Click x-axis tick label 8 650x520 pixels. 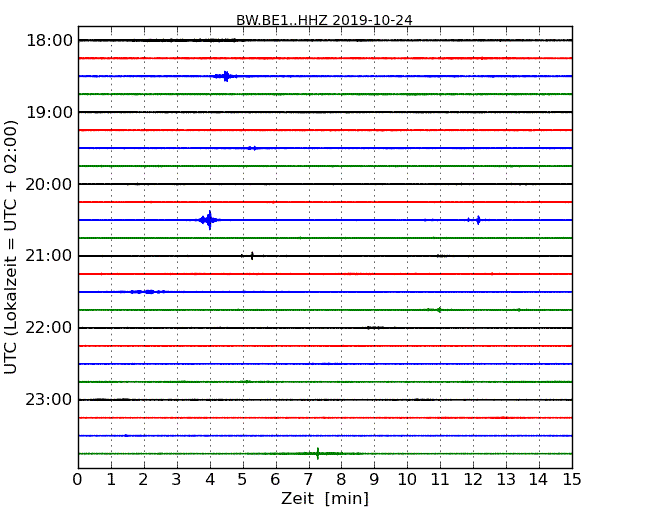pyautogui.click(x=341, y=479)
